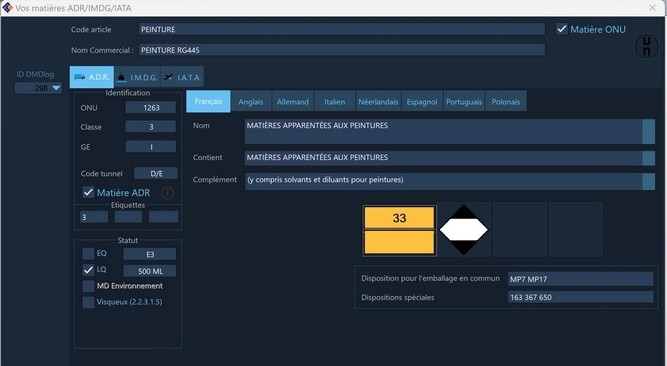The image size is (667, 366).
Task: Click the GE field
Action: [x=151, y=146]
